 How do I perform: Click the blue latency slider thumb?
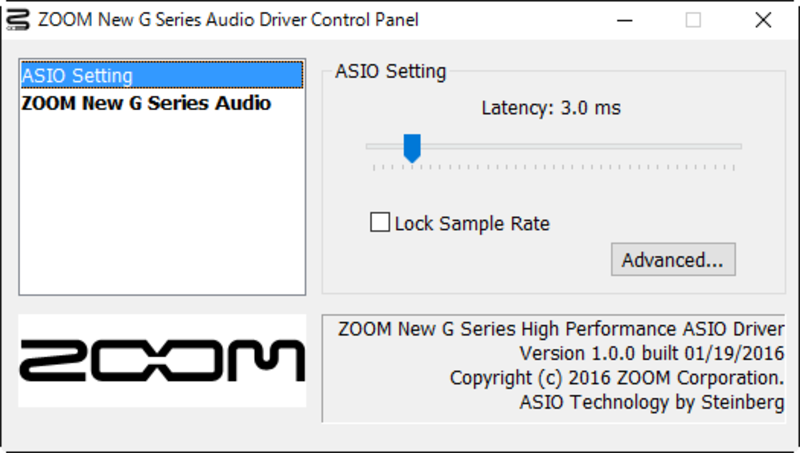412,148
